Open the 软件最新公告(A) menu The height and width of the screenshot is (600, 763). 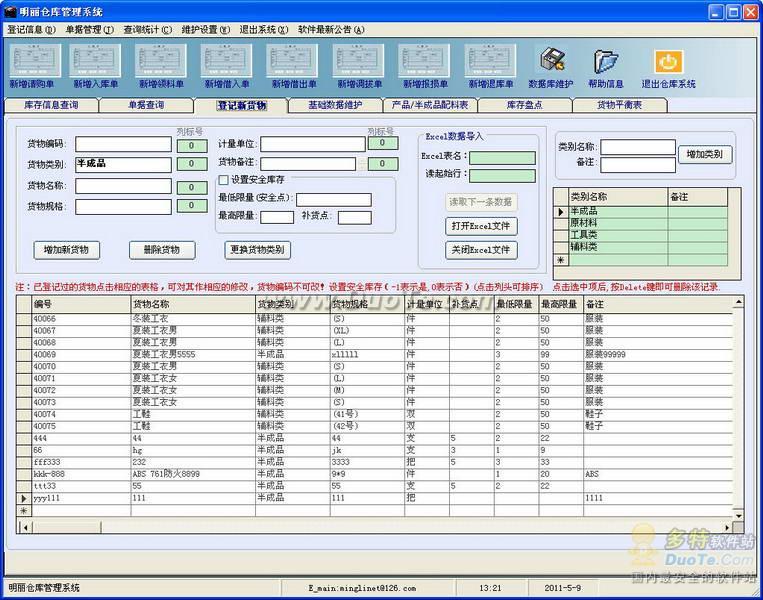pos(331,30)
